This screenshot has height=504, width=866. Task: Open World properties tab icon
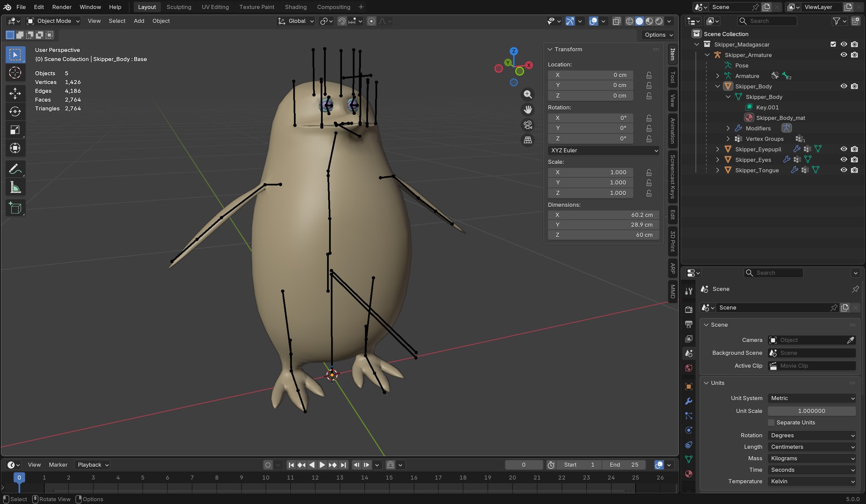pyautogui.click(x=689, y=368)
